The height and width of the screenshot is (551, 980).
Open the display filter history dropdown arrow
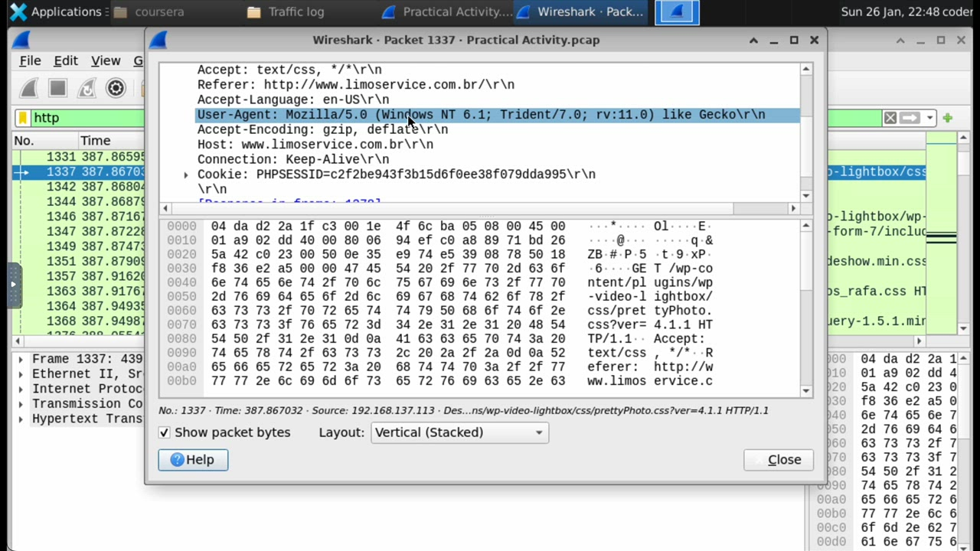[x=929, y=118]
